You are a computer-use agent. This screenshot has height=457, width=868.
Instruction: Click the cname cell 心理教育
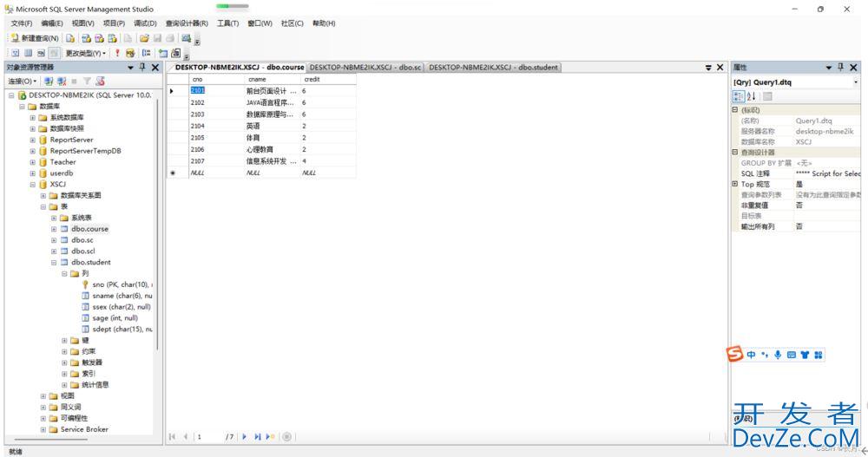tap(272, 149)
